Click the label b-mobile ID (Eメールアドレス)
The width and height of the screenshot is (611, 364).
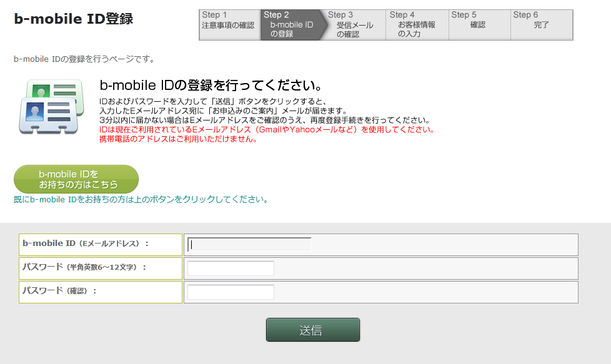pyautogui.click(x=86, y=243)
